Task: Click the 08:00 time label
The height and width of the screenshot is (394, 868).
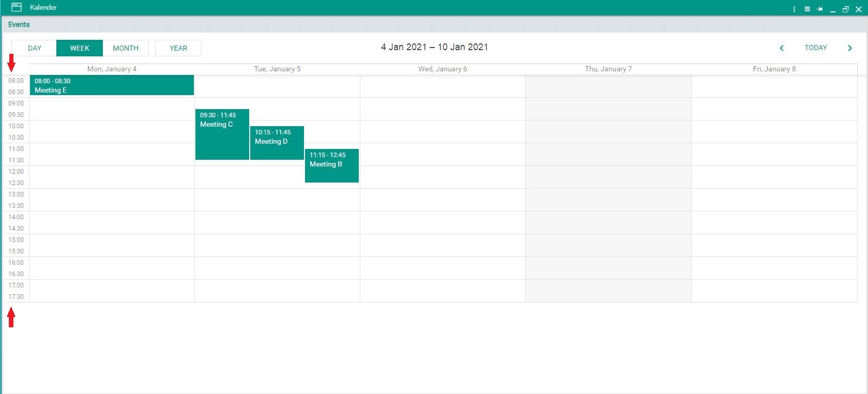Action: (16, 81)
